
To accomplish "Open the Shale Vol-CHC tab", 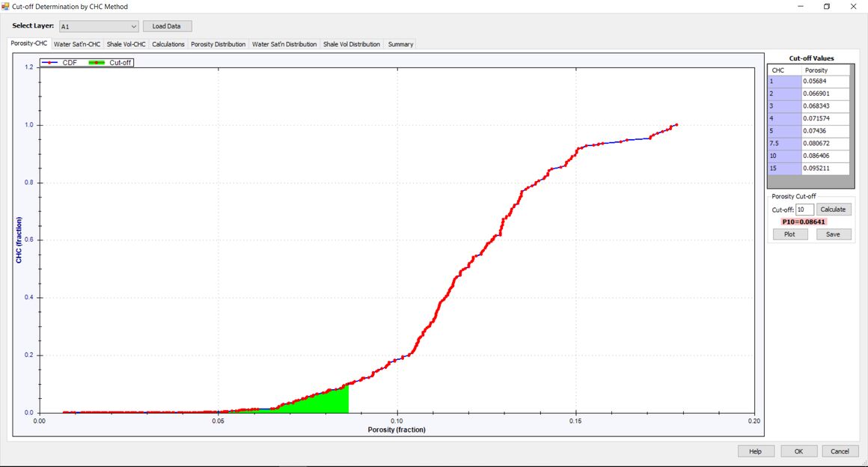I will 126,44.
